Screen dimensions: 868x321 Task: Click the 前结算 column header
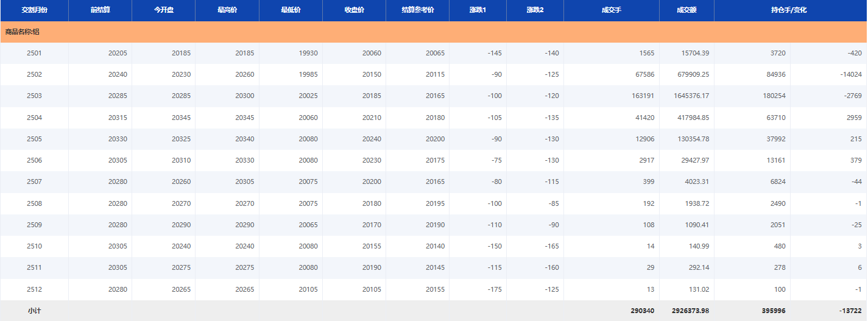(100, 10)
